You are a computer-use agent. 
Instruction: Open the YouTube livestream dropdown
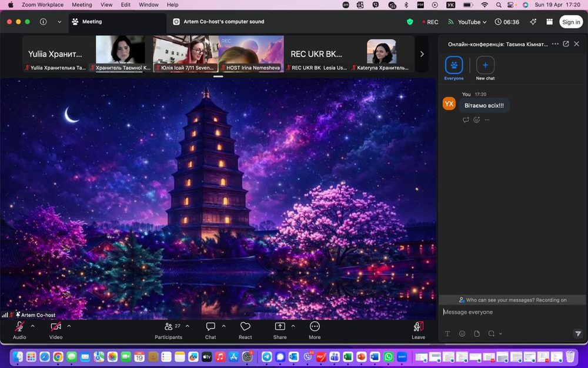(x=467, y=22)
